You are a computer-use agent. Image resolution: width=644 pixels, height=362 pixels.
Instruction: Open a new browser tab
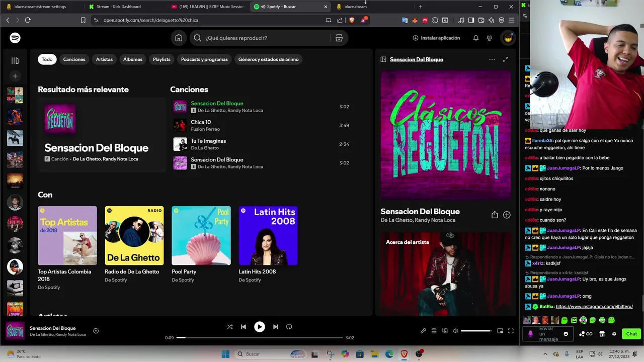pos(421,7)
